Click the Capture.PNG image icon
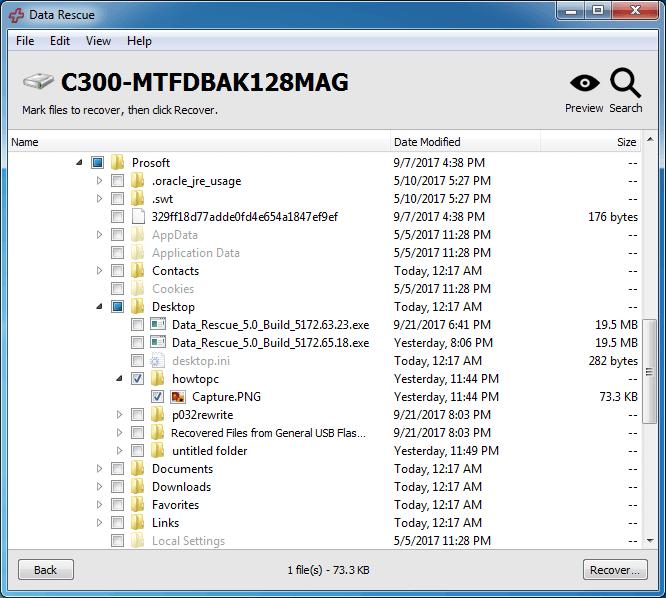 click(178, 397)
